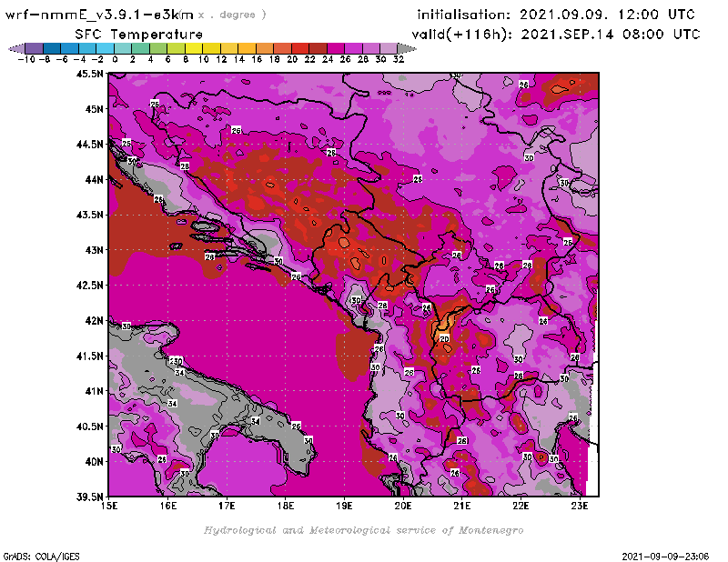The width and height of the screenshot is (728, 562).
Task: Click the '44N' latitude axis label
Action: [94, 179]
